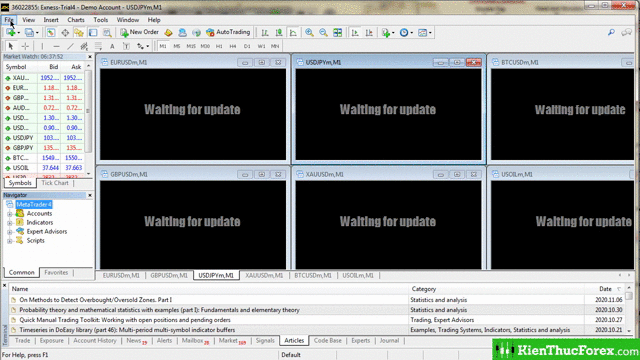Image resolution: width=640 pixels, height=360 pixels.
Task: Open New Chart dropdown arrow
Action: (x=18, y=33)
